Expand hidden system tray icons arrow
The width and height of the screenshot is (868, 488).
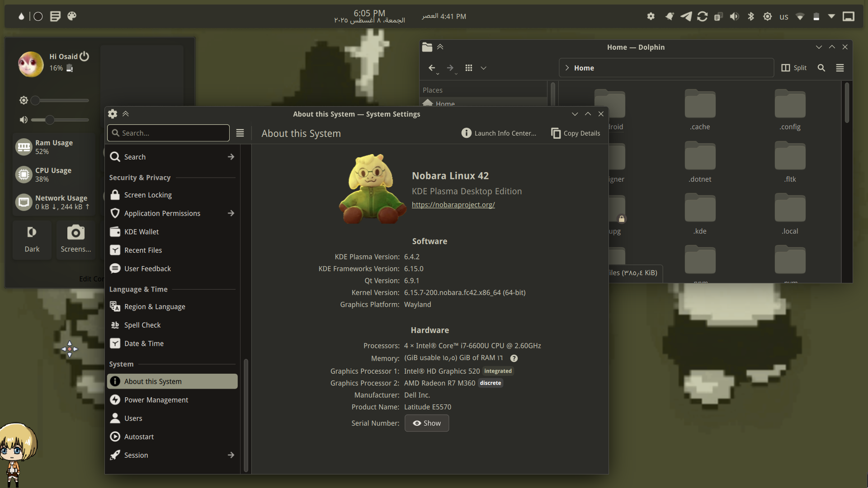(x=831, y=16)
